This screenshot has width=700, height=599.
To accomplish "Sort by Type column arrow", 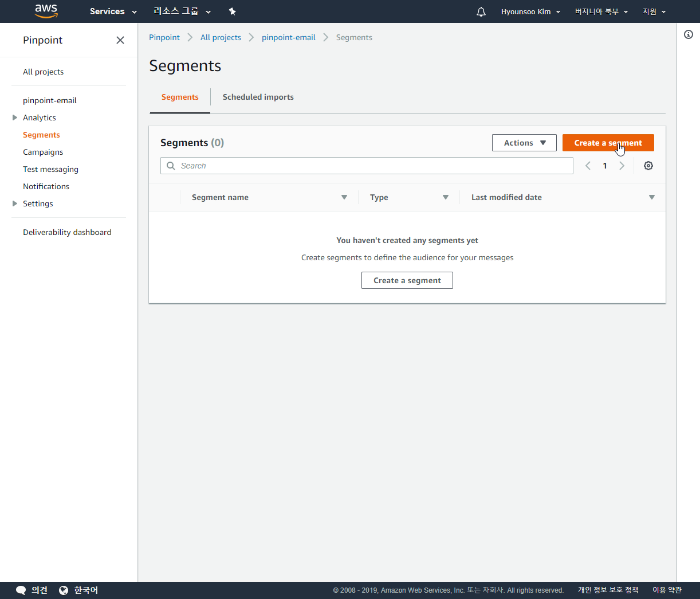I will pyautogui.click(x=446, y=197).
